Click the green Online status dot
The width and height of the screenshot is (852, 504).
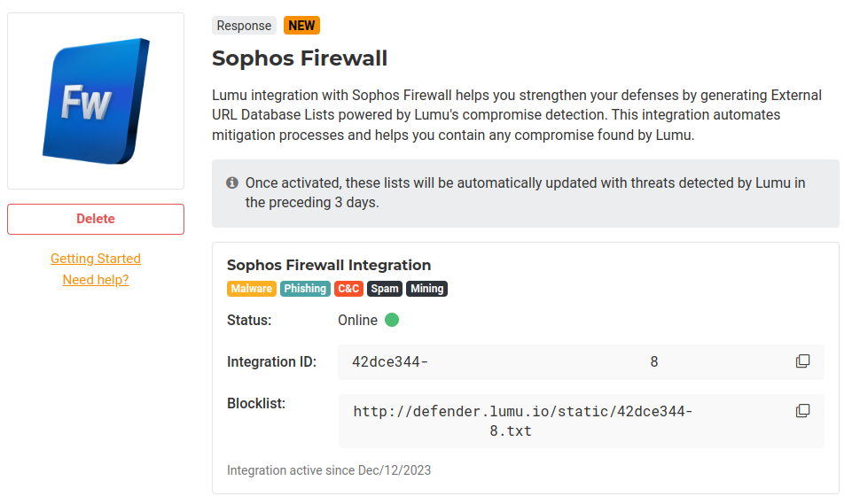pyautogui.click(x=392, y=320)
